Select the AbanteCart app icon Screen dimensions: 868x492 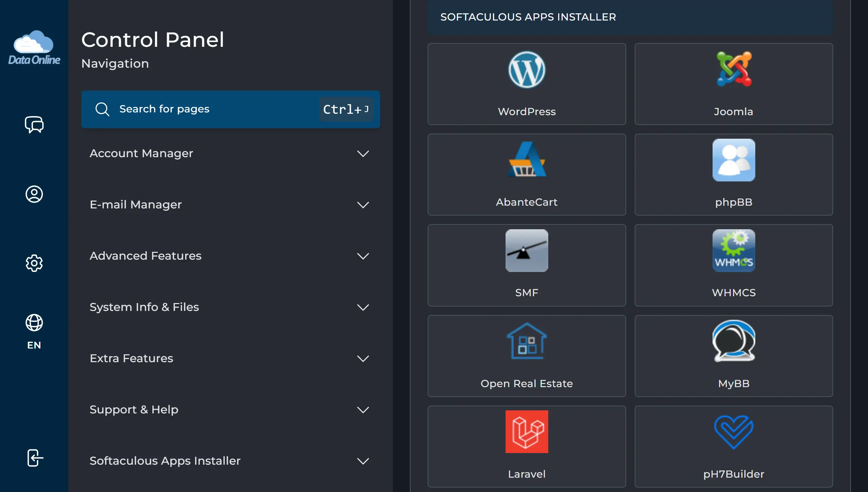pos(526,160)
